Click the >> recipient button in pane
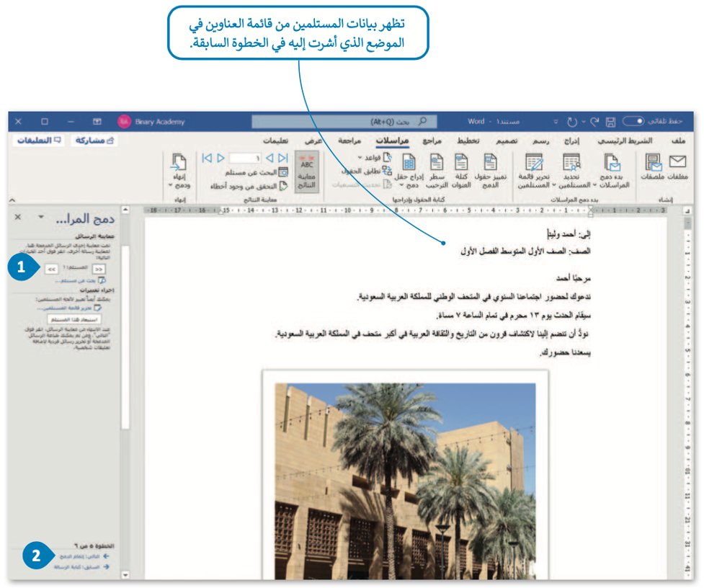The width and height of the screenshot is (704, 588). [x=99, y=269]
